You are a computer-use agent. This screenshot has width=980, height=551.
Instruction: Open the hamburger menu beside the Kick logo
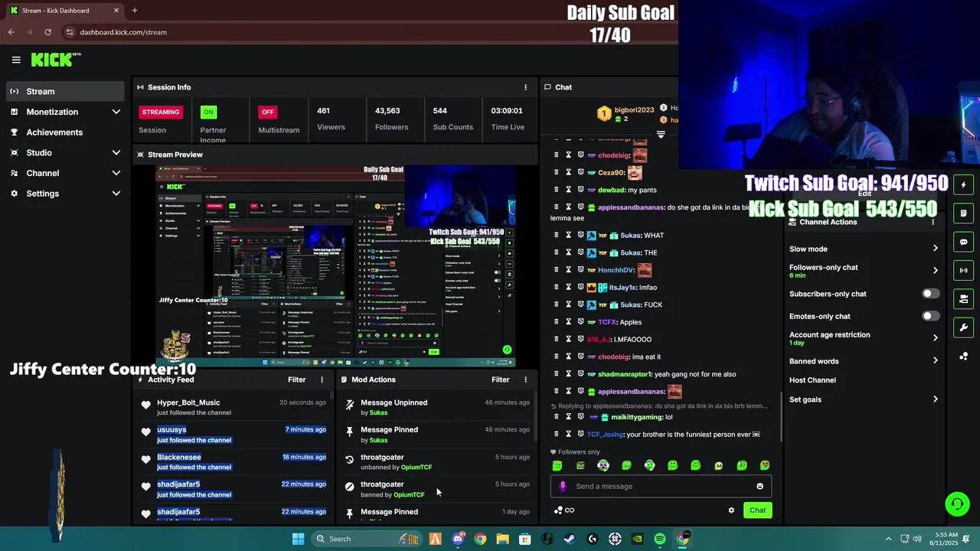click(16, 60)
